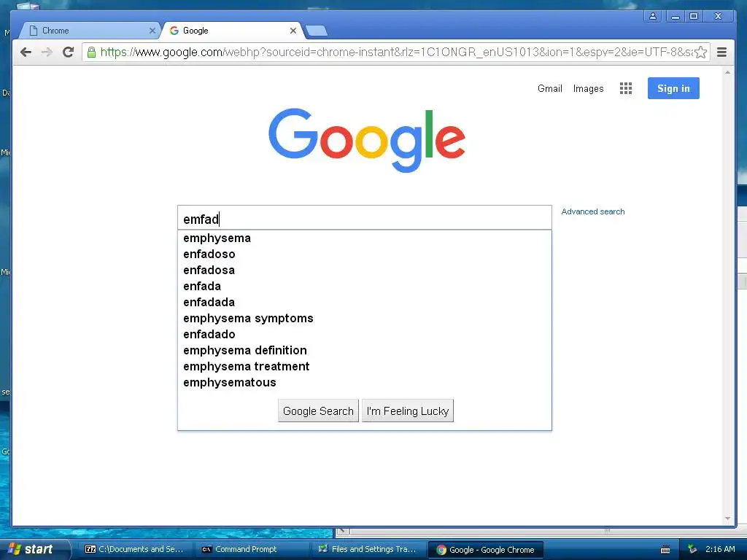
Task: Select the enfadada suggestion
Action: point(365,303)
